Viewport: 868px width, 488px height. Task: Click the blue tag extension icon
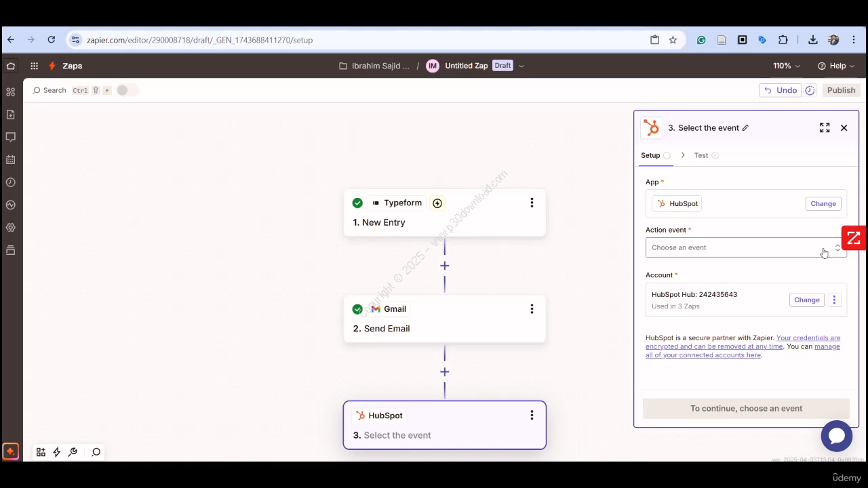click(762, 40)
